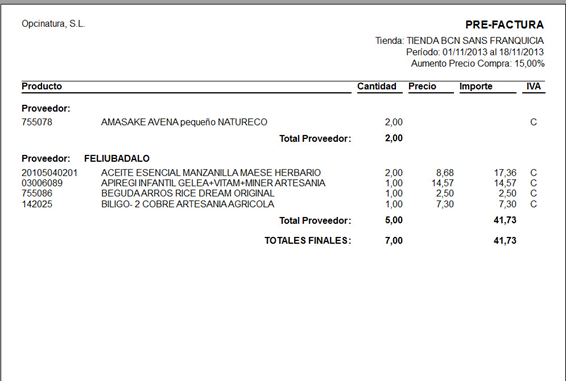This screenshot has height=381, width=566.
Task: Click the 2,00 quantity of AMASAKE row
Action: point(394,122)
